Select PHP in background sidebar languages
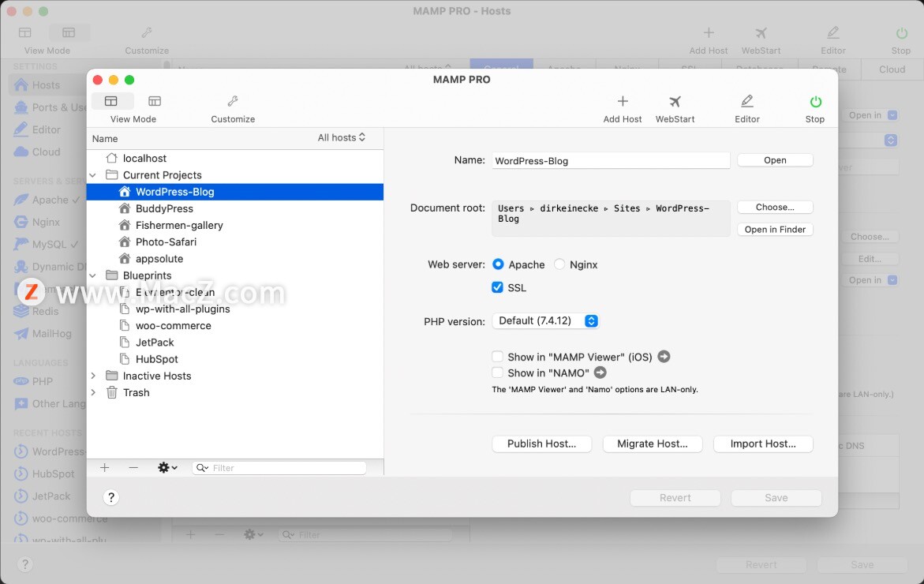This screenshot has width=924, height=584. pyautogui.click(x=42, y=381)
